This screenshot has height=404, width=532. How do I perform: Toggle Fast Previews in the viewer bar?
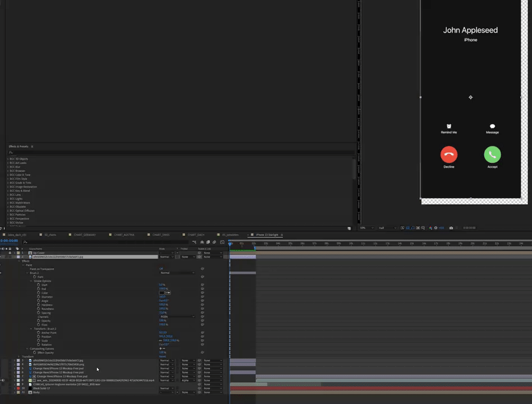pyautogui.click(x=402, y=228)
